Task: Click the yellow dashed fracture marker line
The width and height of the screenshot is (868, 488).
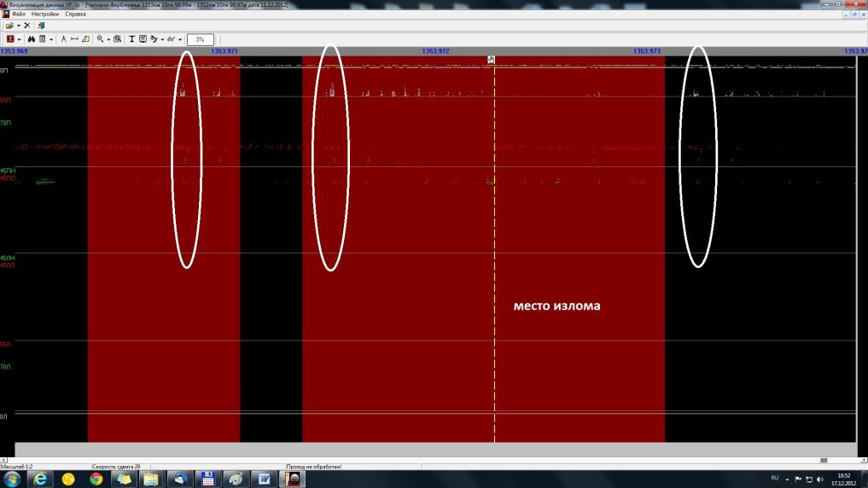Action: pyautogui.click(x=494, y=256)
